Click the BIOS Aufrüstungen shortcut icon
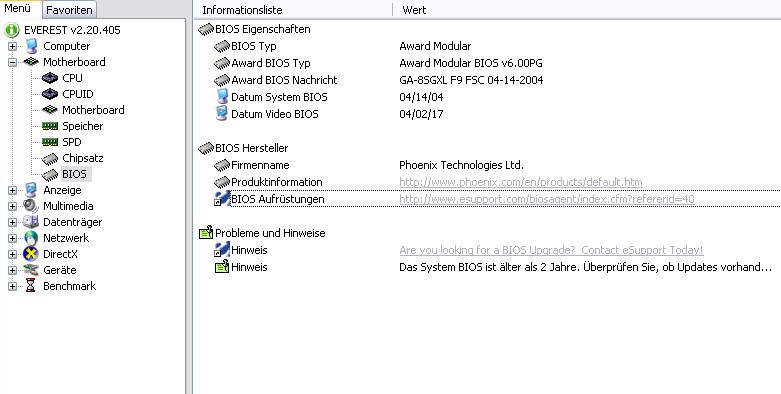 (222, 199)
